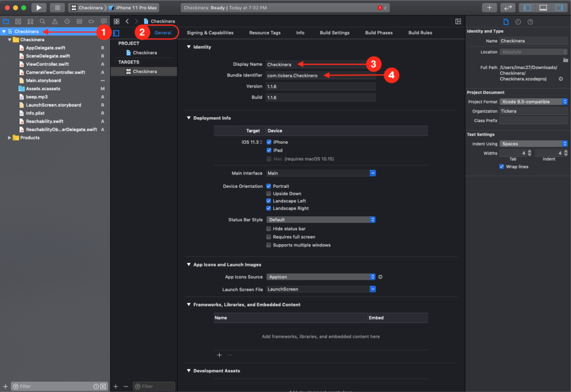Add editor split icon

tap(458, 22)
